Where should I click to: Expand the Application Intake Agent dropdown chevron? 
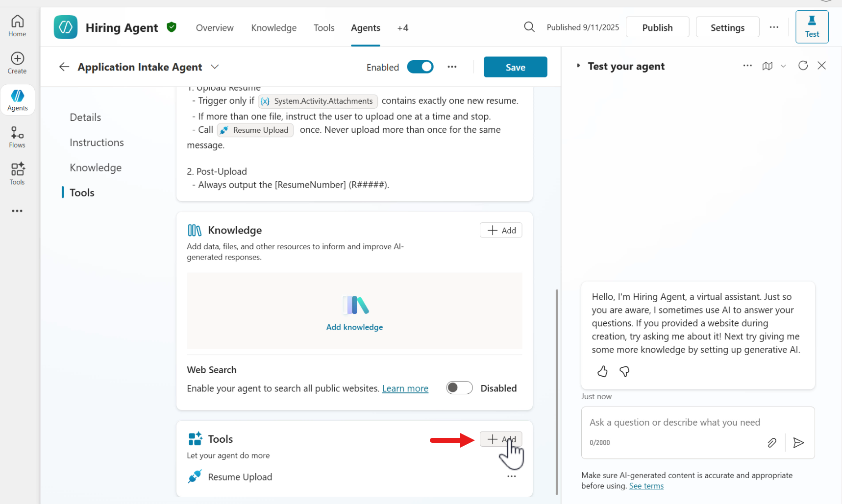click(215, 67)
